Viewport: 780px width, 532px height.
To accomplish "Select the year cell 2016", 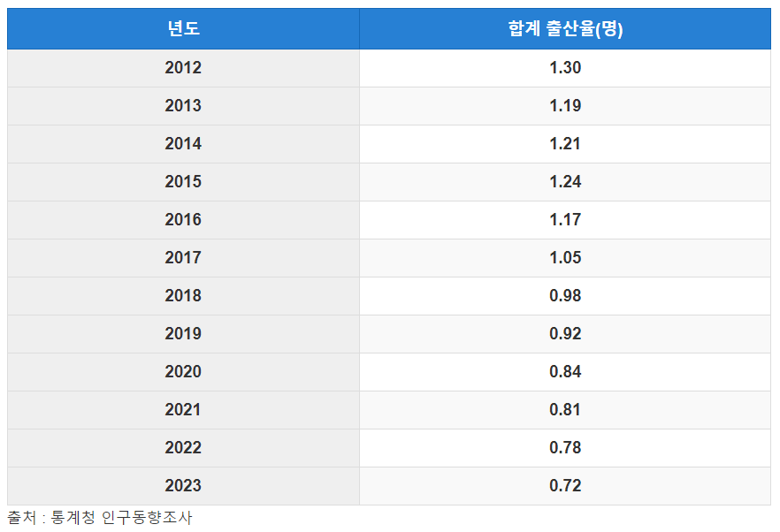I will [x=183, y=220].
